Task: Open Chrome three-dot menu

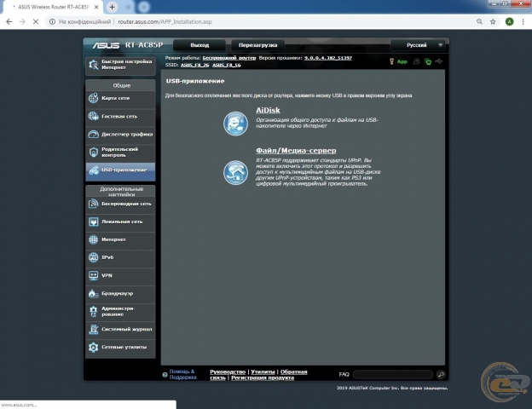Action: pyautogui.click(x=523, y=21)
